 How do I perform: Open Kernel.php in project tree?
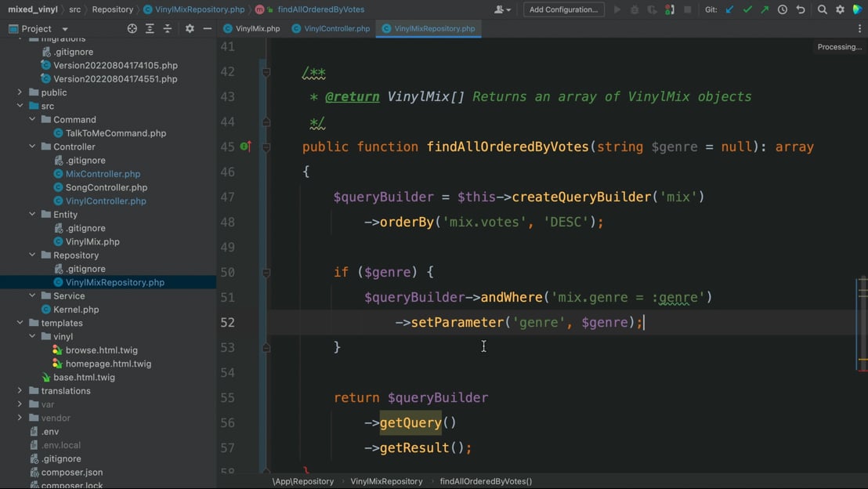point(76,309)
